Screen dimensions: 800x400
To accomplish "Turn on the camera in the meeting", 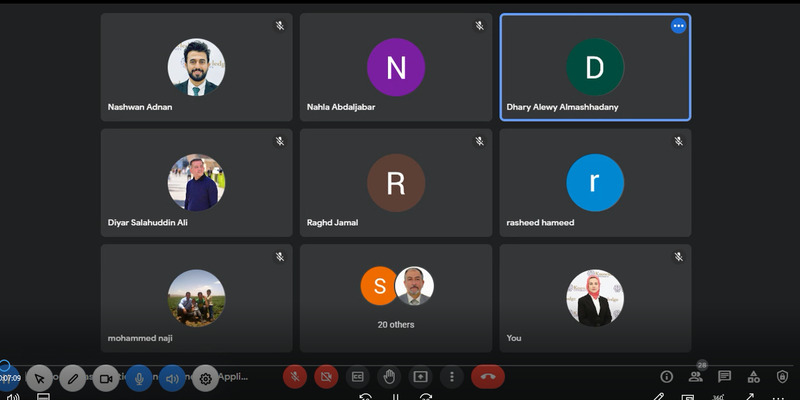I will (327, 377).
